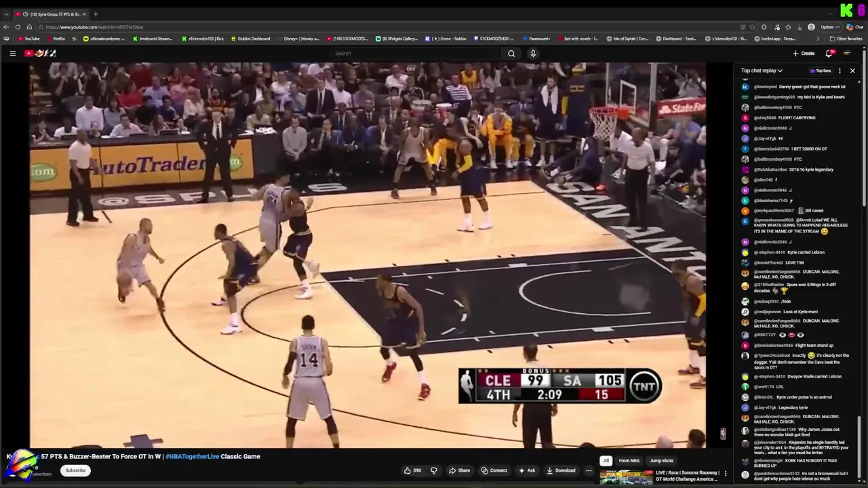Click the bookmarks bar leftmost link icon
Screen dimensions: 868x488
pos(6,39)
